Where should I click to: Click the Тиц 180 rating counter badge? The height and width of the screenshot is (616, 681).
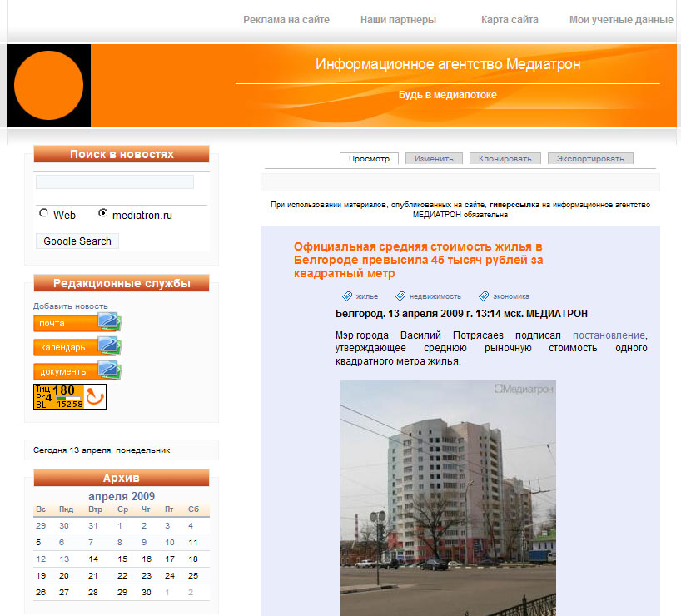(x=70, y=396)
